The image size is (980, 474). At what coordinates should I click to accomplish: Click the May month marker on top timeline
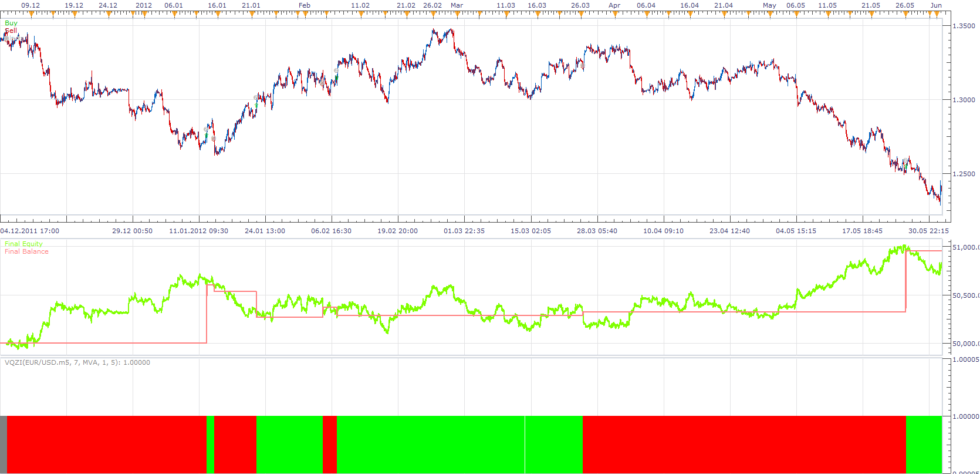pyautogui.click(x=769, y=5)
